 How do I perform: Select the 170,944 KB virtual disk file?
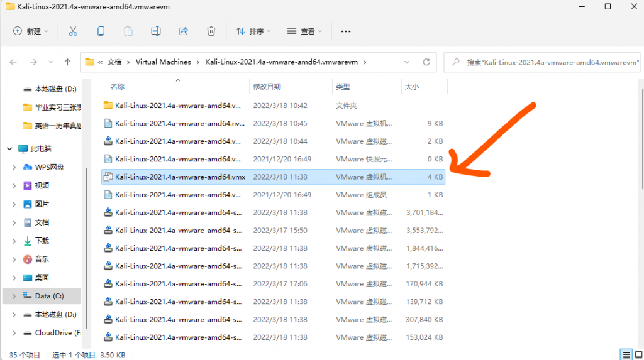tap(273, 284)
